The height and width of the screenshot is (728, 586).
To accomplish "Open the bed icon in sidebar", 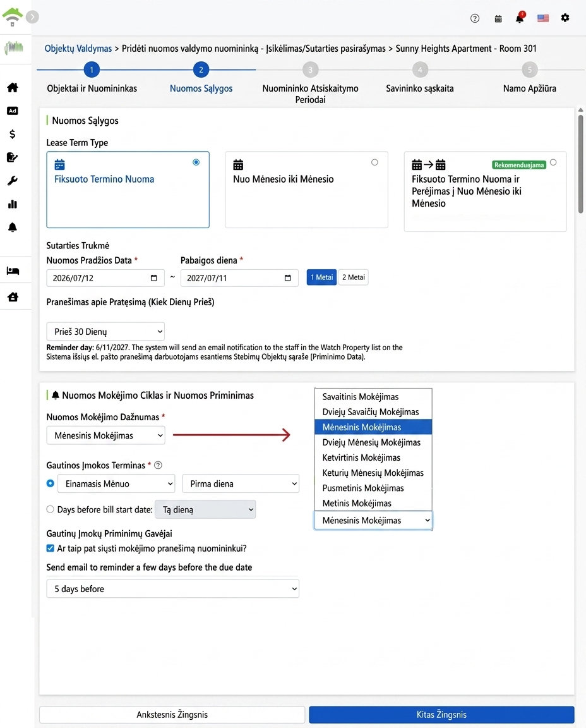I will pyautogui.click(x=13, y=270).
